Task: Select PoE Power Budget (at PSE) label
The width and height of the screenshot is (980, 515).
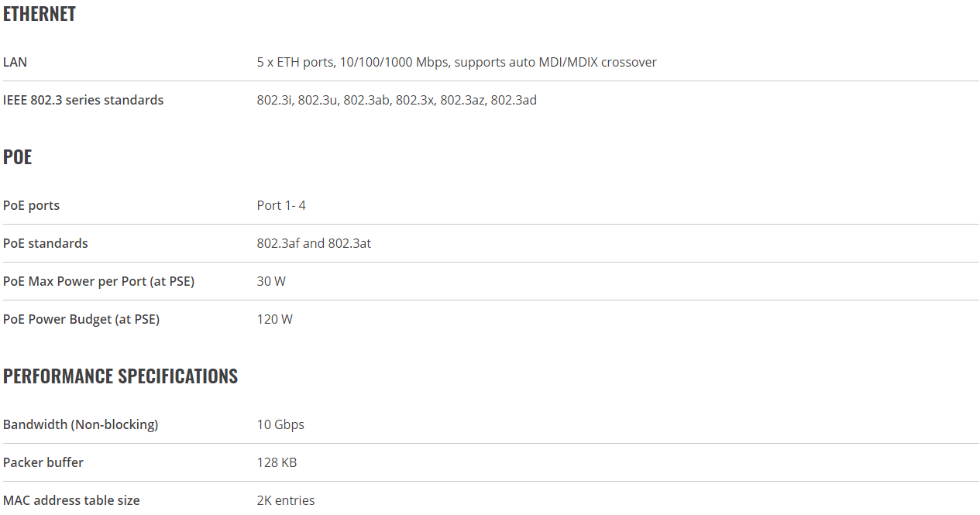Action: click(81, 319)
